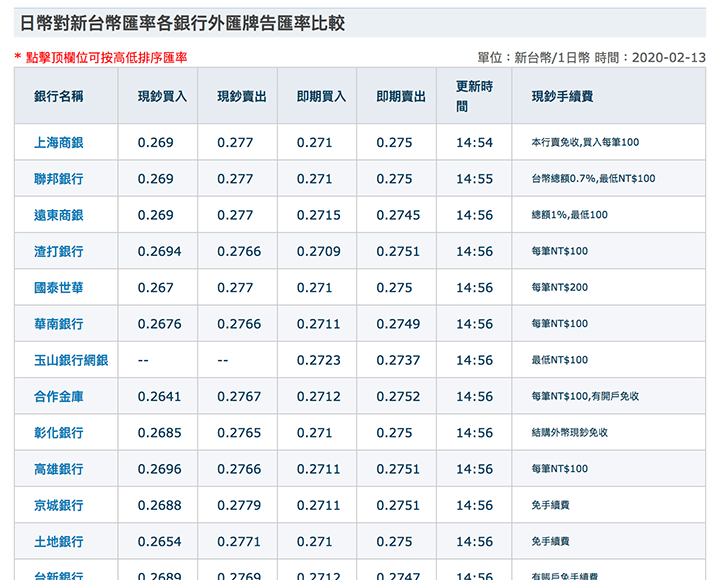Select 華南銀行 cash buy rate 0.2676
This screenshot has height=580, width=720.
tap(159, 324)
